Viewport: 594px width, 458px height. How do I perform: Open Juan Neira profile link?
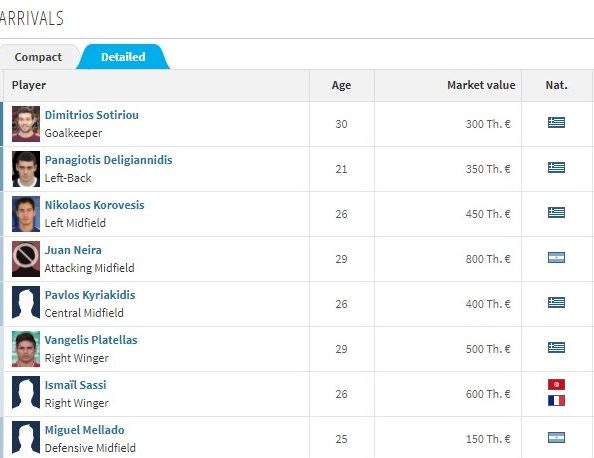point(73,250)
